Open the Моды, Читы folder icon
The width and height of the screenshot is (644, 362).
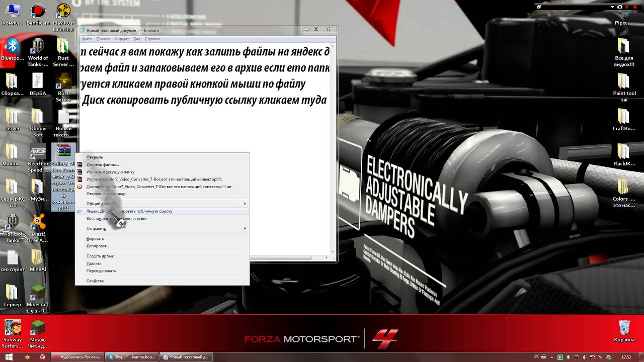(x=38, y=334)
